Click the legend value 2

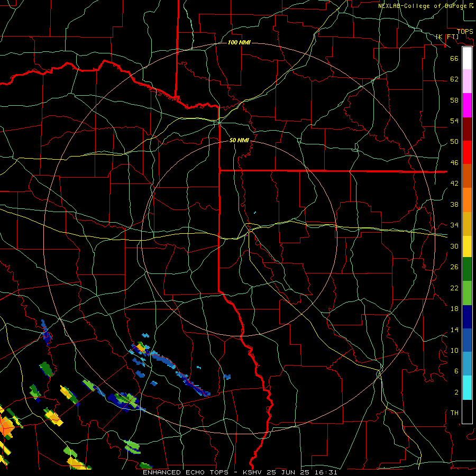pos(456,392)
